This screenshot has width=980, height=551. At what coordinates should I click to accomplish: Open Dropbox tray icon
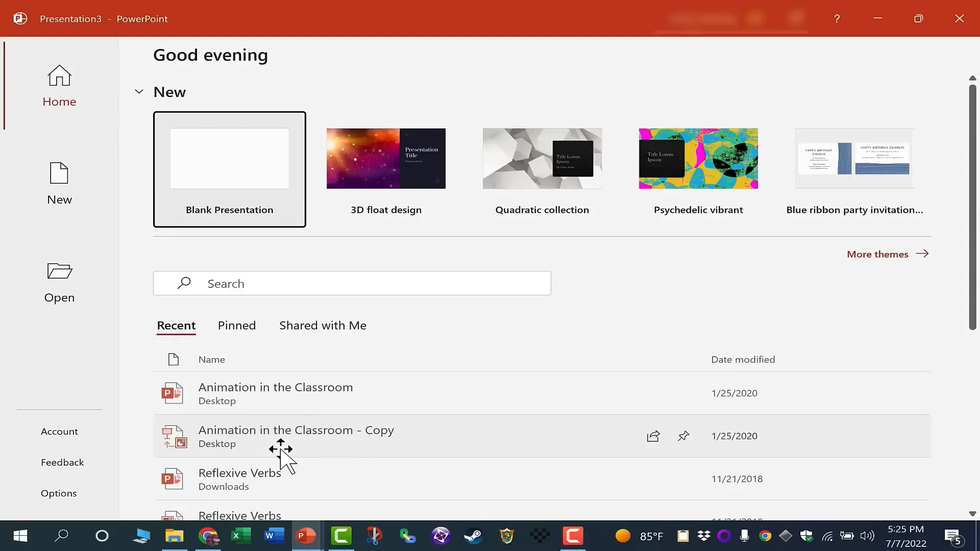(x=704, y=536)
